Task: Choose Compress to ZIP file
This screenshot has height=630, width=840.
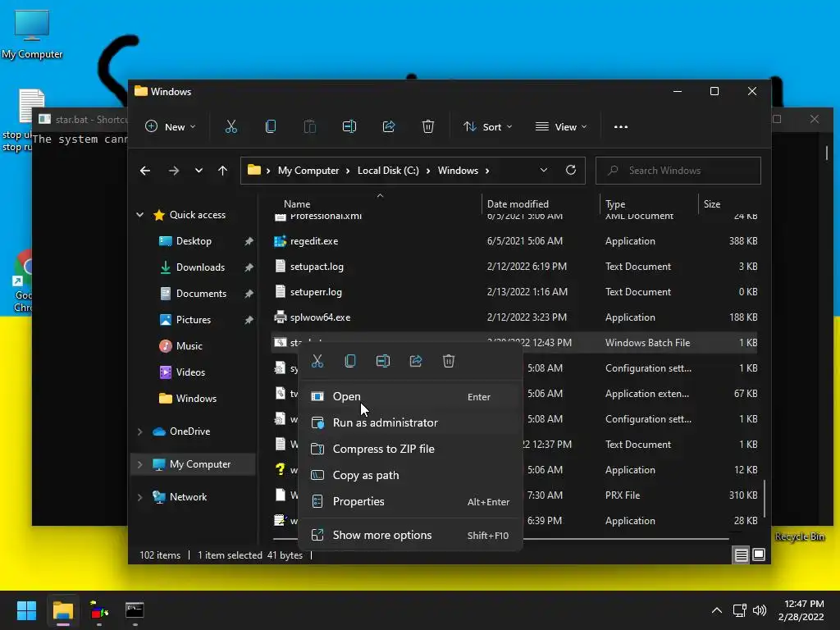Action: (410, 449)
